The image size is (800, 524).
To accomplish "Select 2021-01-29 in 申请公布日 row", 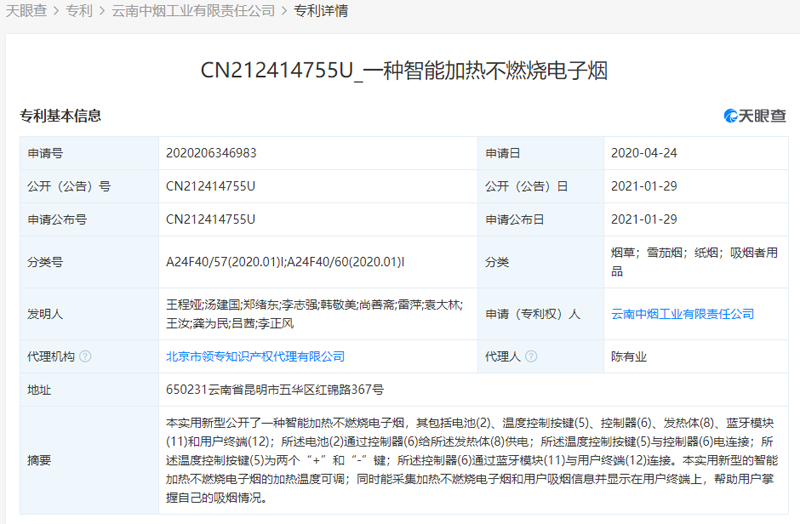I will point(644,219).
